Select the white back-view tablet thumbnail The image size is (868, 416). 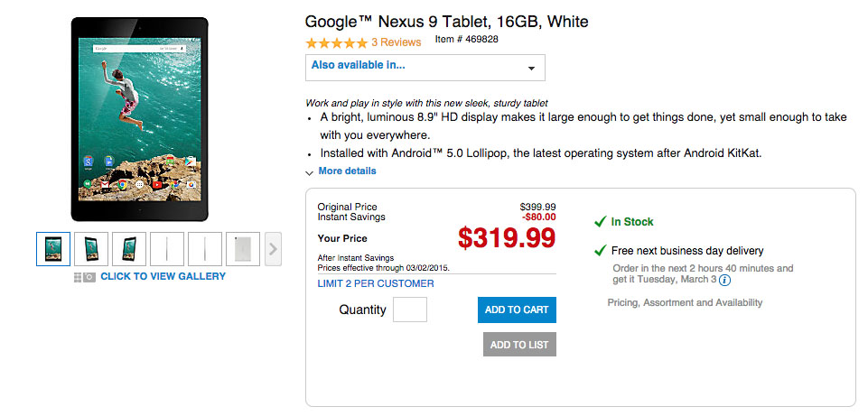pos(243,248)
